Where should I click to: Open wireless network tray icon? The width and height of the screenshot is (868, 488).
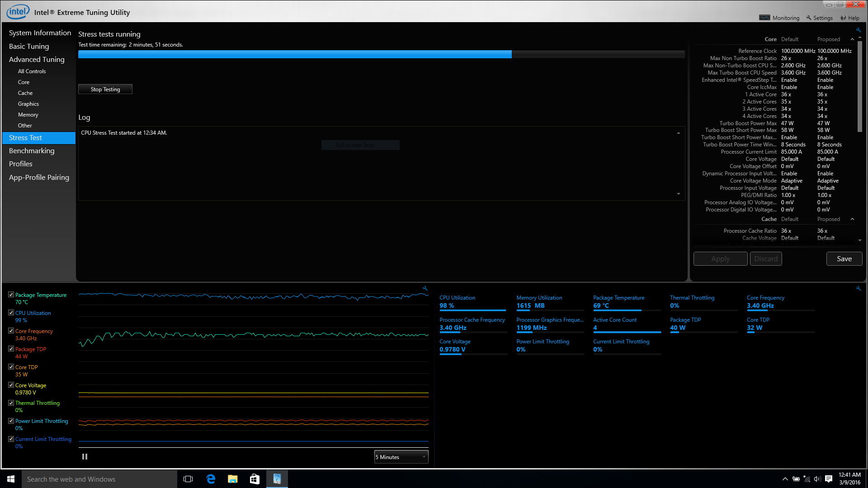[x=807, y=479]
